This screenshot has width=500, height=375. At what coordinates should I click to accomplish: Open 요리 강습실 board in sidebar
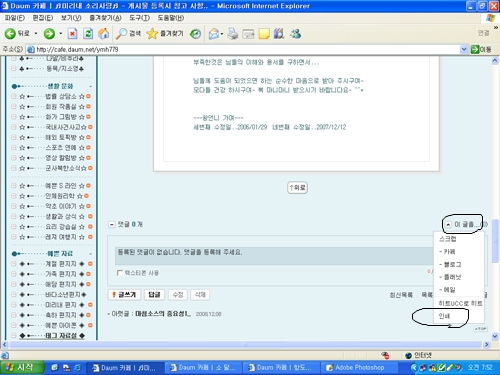61,227
